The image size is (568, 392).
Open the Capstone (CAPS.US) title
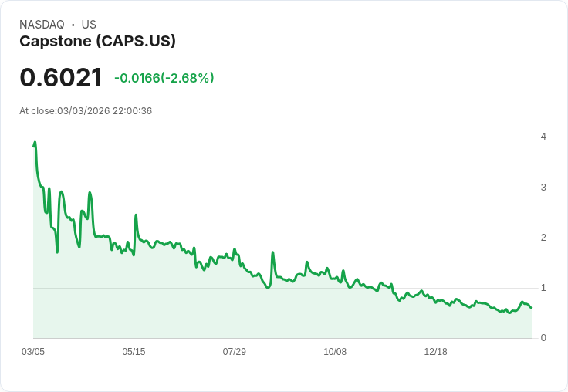tap(97, 41)
